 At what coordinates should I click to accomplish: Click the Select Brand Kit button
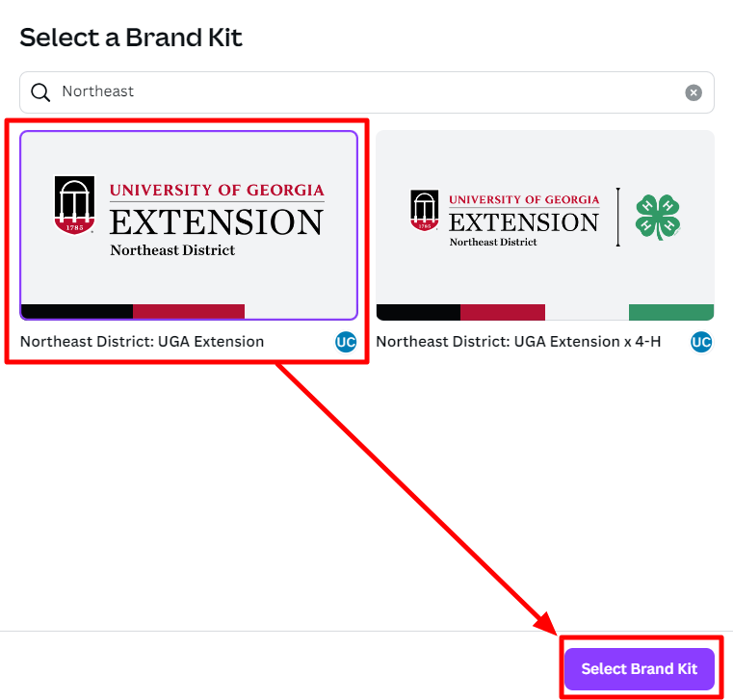(x=639, y=668)
